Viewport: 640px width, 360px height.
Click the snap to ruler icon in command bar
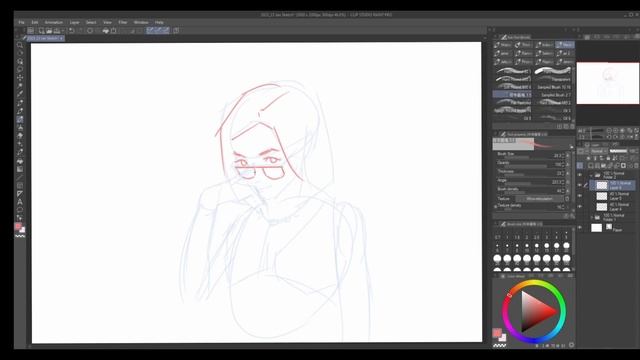click(150, 31)
